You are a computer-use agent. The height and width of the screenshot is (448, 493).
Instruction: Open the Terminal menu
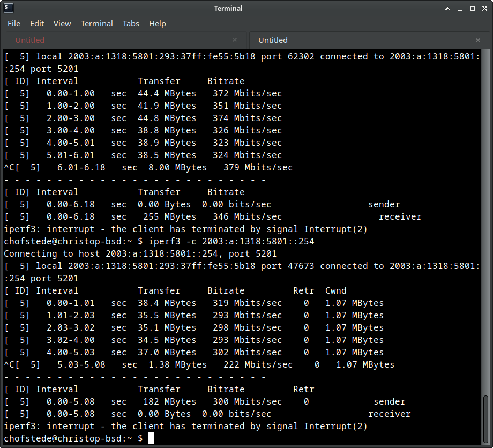pos(97,24)
